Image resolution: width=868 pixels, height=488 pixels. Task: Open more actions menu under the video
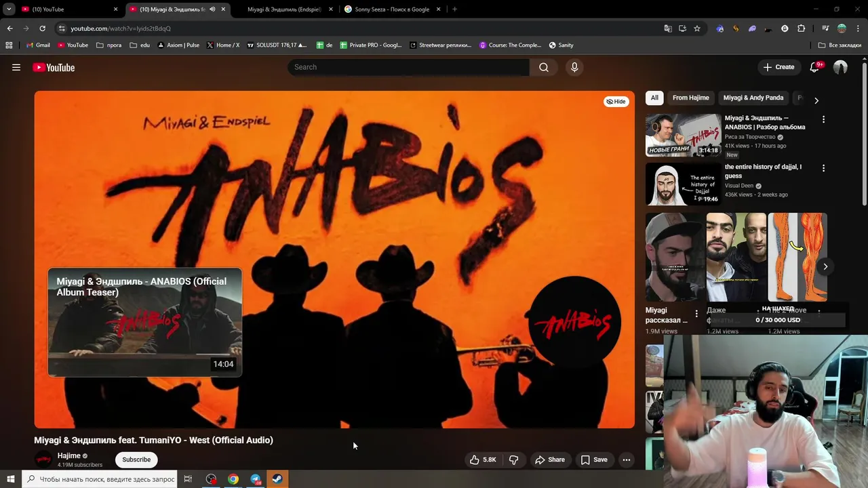(x=627, y=460)
